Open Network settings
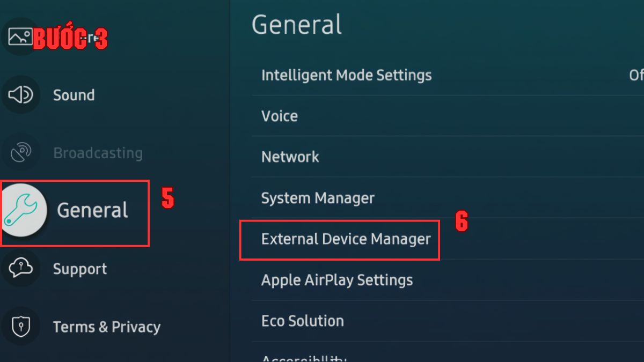Viewport: 644px width, 362px height. coord(290,157)
